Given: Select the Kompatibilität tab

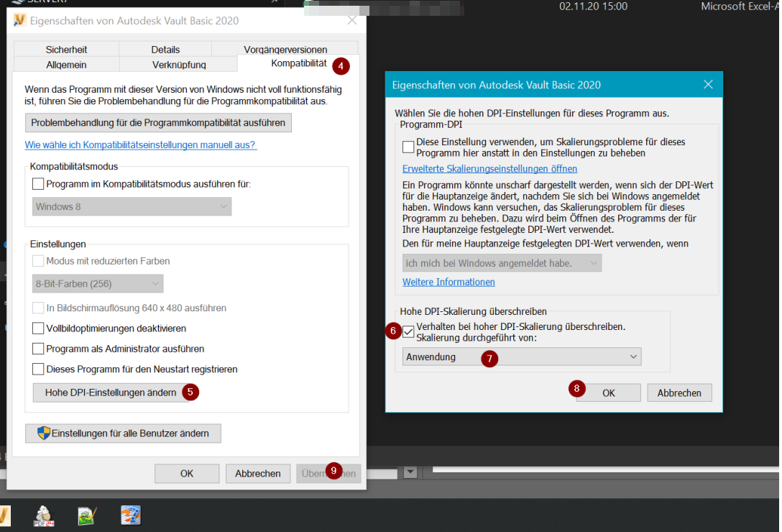Looking at the screenshot, I should (x=298, y=63).
